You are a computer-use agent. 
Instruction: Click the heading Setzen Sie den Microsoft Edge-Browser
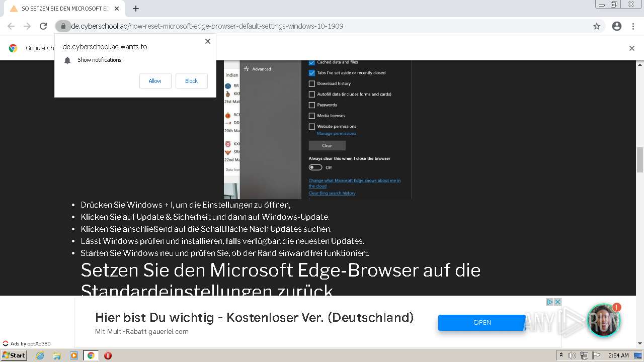pos(281,281)
